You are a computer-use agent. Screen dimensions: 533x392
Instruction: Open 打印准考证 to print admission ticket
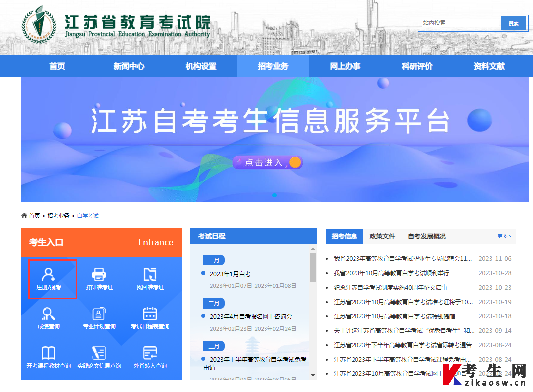[x=98, y=279]
